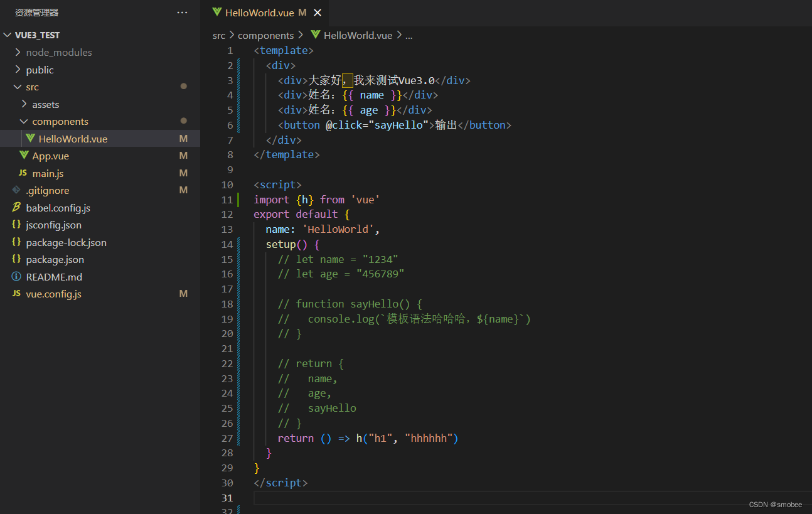Select the HelloWorld.vue editor tab

[x=265, y=13]
